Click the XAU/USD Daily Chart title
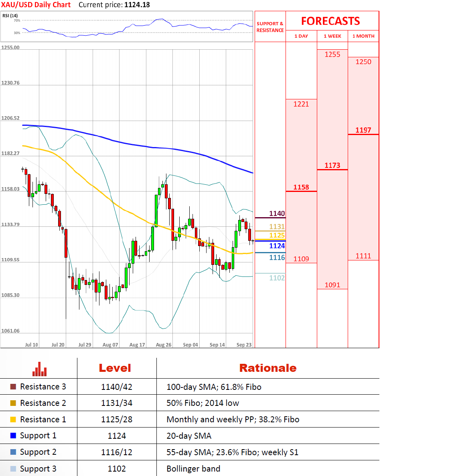 (x=36, y=5)
